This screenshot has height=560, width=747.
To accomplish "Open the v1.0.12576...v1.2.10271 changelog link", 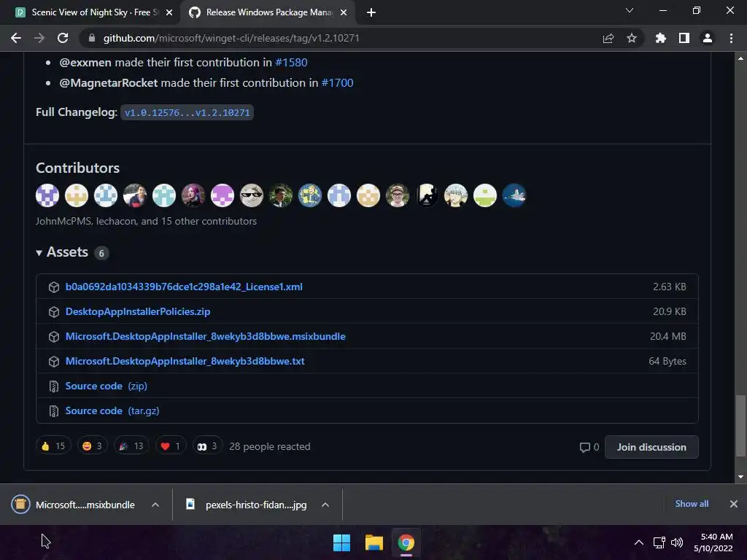I will [x=187, y=113].
